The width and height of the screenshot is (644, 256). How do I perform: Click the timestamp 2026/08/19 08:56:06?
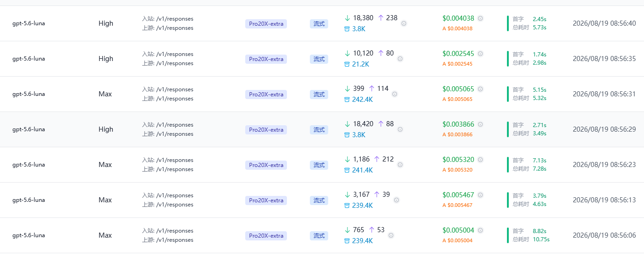(x=604, y=235)
